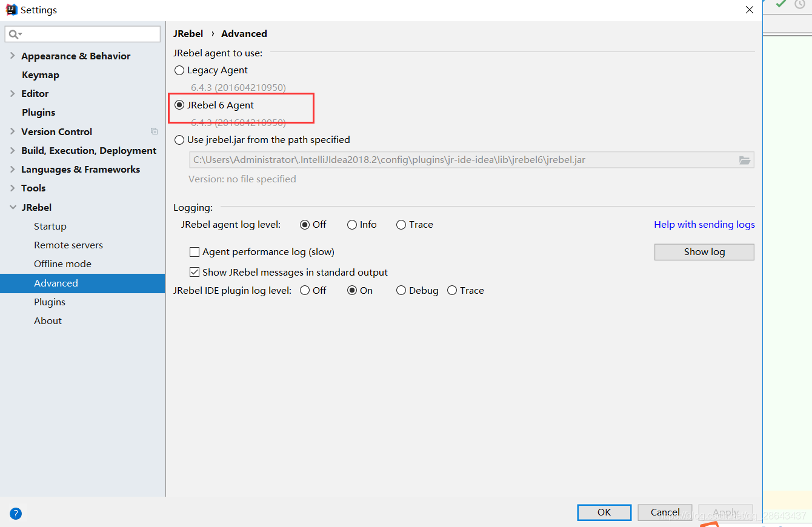Screen dimensions: 812x527
Task: Set JRebel agent log level to Off
Action: pos(305,225)
